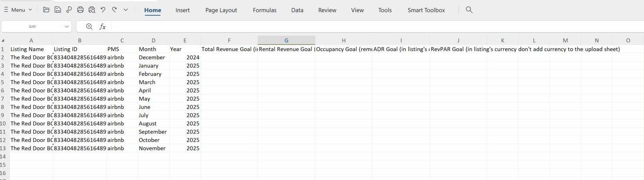Click the search magnifier icon after Smart Toolbox
This screenshot has height=180, width=644.
pos(469,10)
